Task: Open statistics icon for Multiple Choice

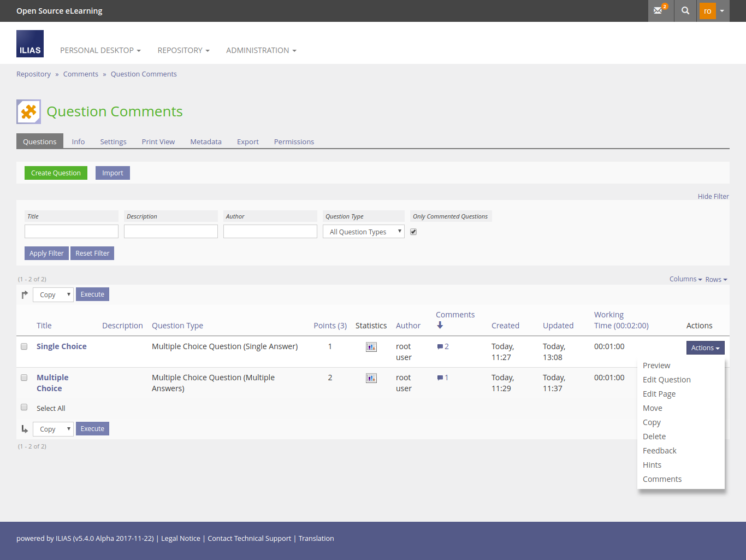Action: point(371,378)
